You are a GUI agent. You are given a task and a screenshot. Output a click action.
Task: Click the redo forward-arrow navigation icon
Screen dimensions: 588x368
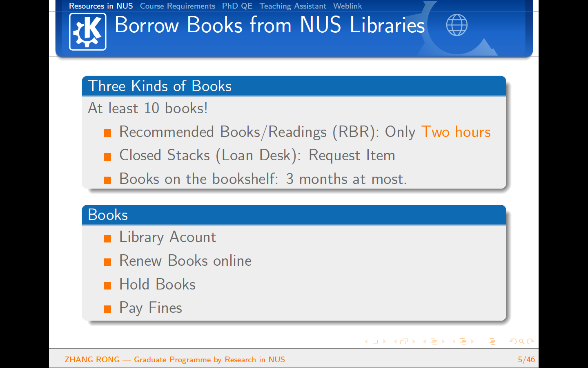530,341
